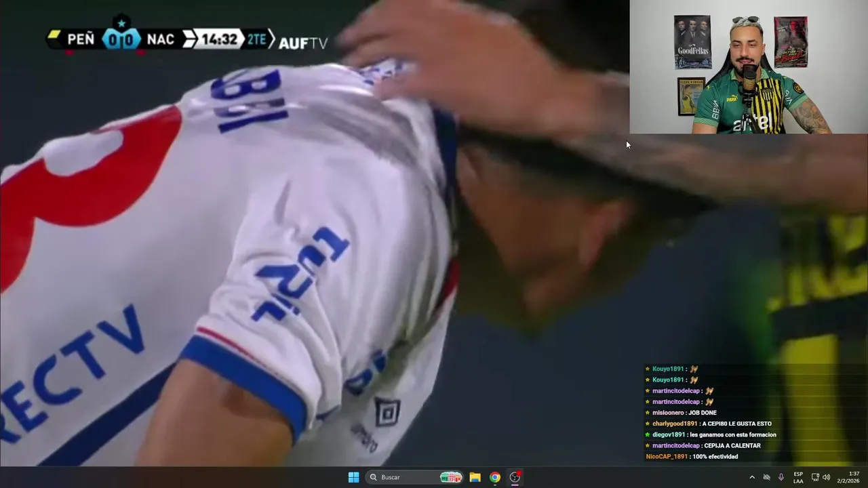Click the AUFTV logo in the scoreboard

point(303,43)
